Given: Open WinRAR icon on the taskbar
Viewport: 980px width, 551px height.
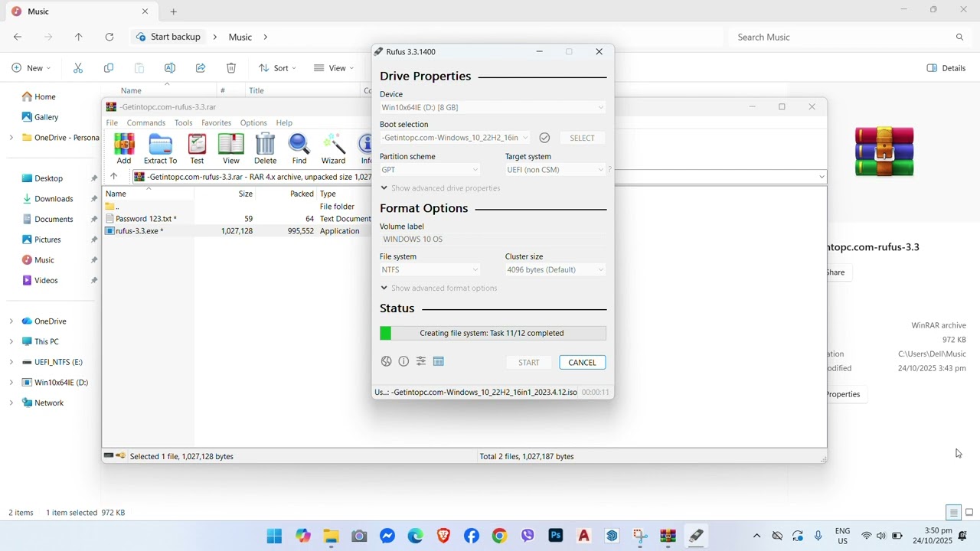Looking at the screenshot, I should tap(668, 536).
